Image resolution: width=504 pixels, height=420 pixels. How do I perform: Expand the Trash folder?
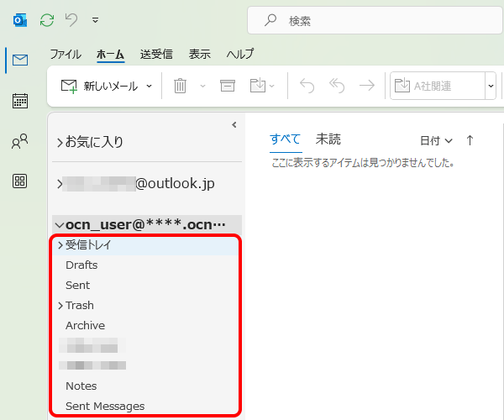(x=60, y=306)
